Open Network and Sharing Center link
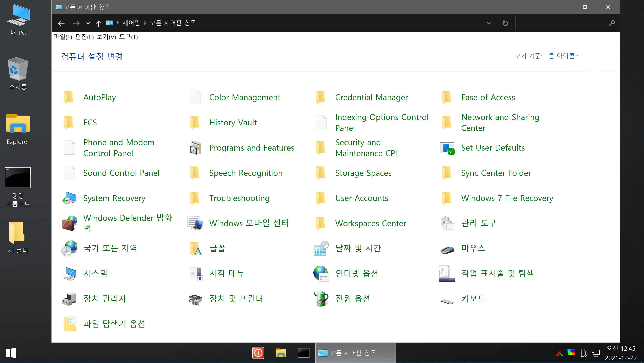Viewport: 644px width, 363px height. (500, 123)
